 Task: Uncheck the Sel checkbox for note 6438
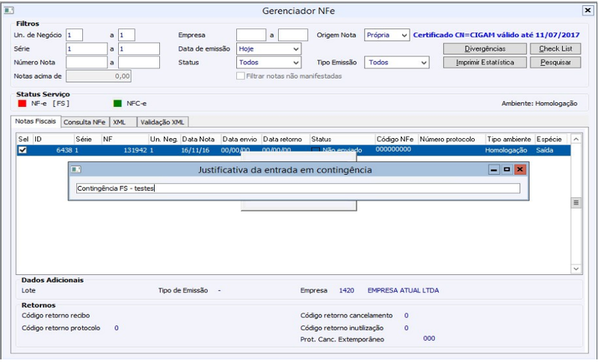22,149
